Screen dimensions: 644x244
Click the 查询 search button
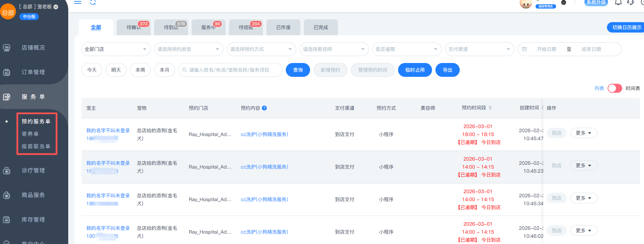tap(298, 70)
